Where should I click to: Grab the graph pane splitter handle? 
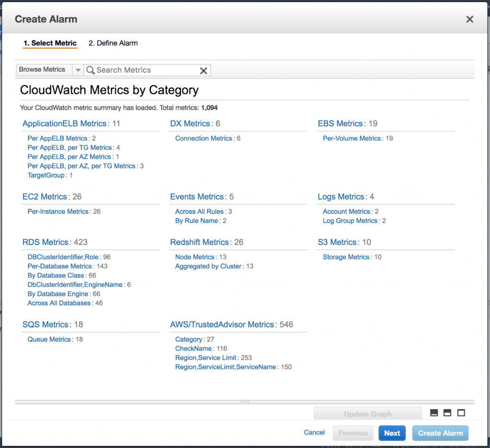pos(245,402)
